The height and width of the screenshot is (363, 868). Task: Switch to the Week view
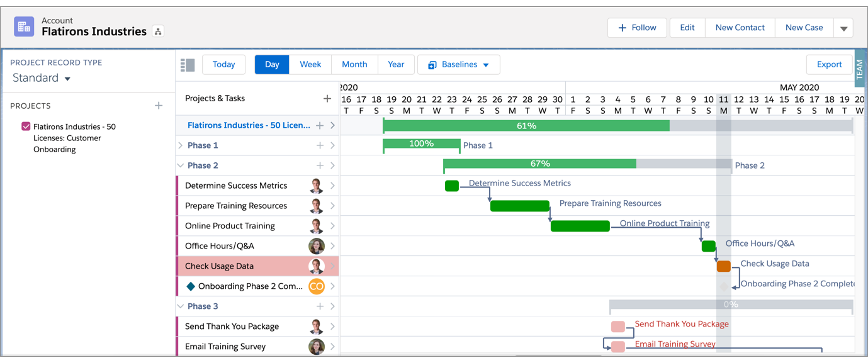(310, 64)
